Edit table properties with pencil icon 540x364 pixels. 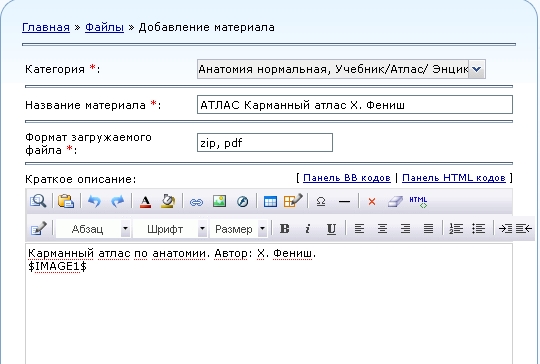(293, 201)
